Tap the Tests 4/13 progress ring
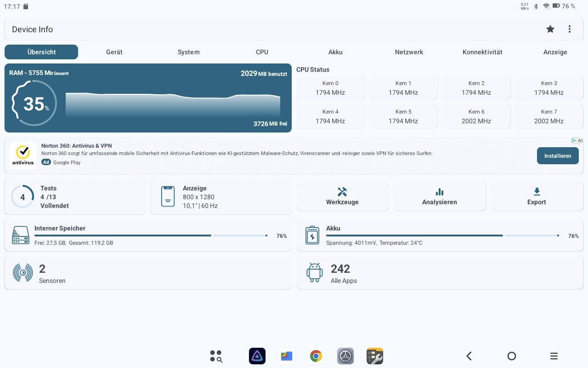 tap(23, 196)
